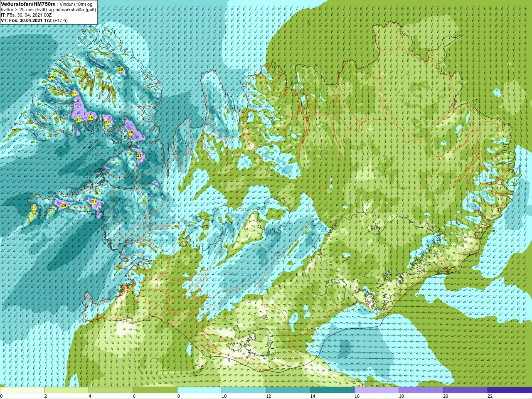Pick the palest 0–2 m/s legend swatch
Screen dimensions: 532x399
(x=22, y=390)
